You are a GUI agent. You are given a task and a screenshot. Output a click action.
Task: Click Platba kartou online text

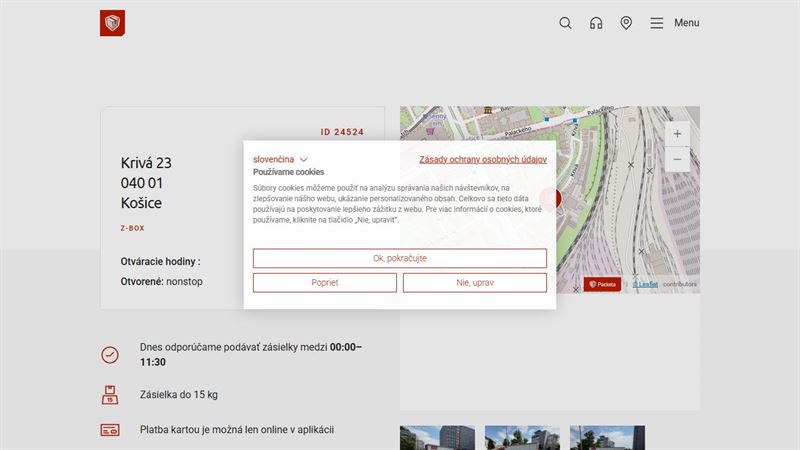point(237,430)
